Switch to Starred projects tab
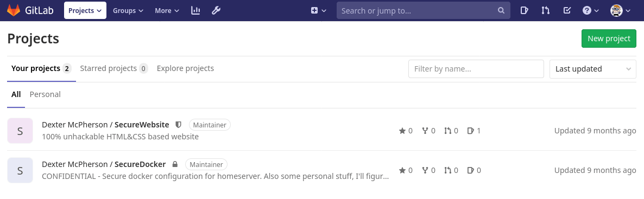644x199 pixels. tap(114, 68)
